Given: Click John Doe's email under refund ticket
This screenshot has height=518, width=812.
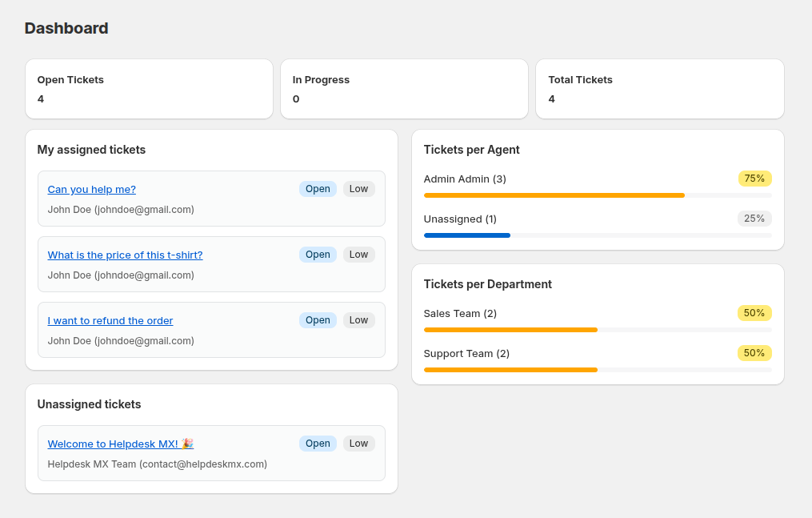Looking at the screenshot, I should click(144, 341).
